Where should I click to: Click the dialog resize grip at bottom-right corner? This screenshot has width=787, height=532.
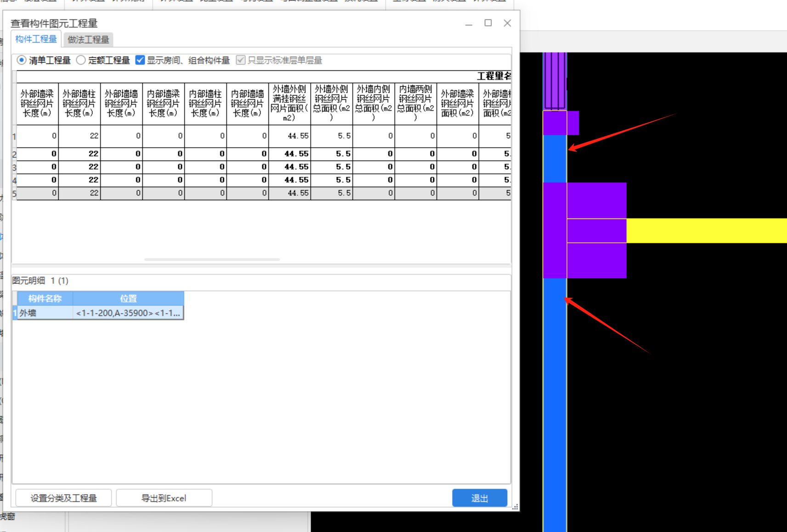515,507
